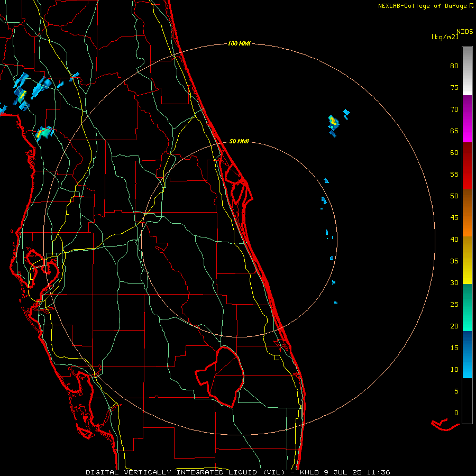476x476 pixels.
Task: Click the NEXLAB-College of DuPage credit text
Action: pyautogui.click(x=423, y=6)
